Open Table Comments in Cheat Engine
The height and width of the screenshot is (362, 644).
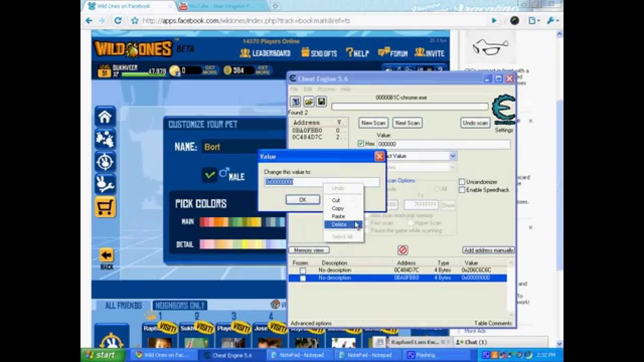coord(493,323)
